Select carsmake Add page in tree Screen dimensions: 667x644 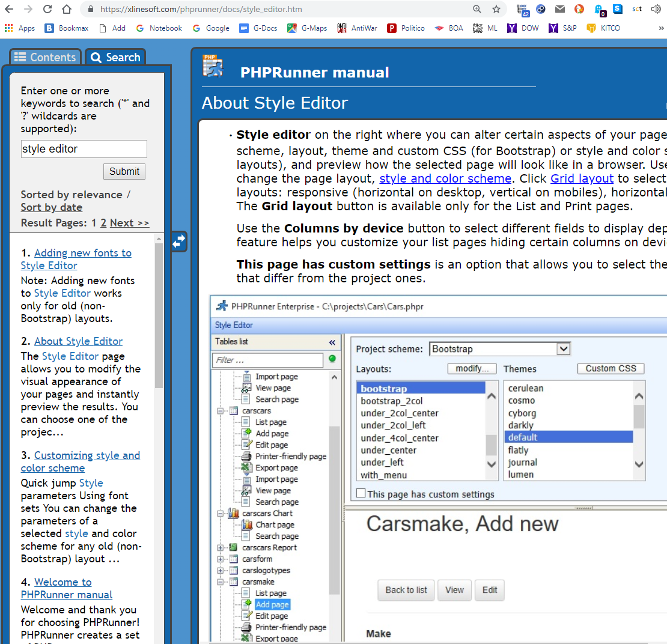[x=272, y=604]
